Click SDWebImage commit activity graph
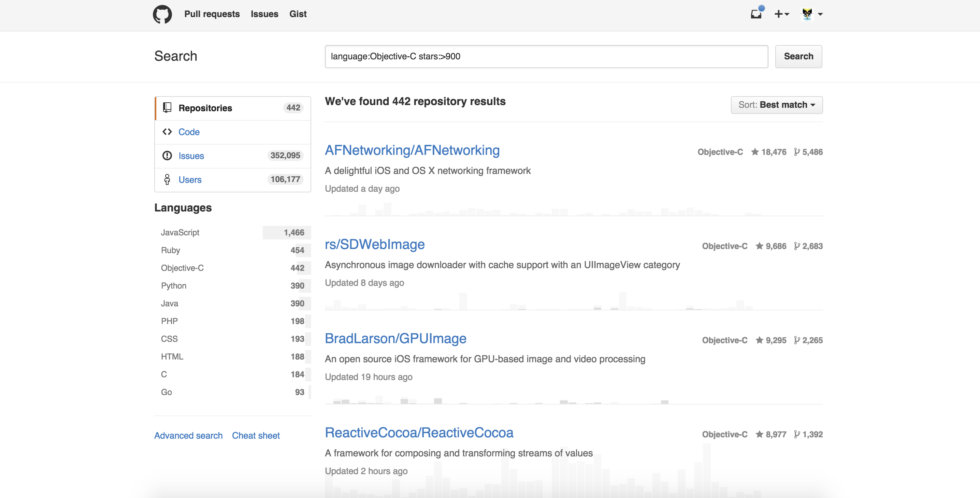 [x=574, y=301]
